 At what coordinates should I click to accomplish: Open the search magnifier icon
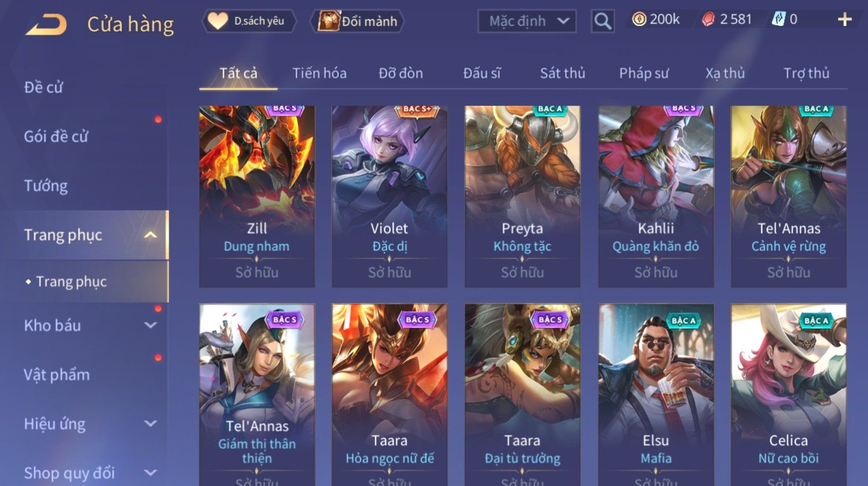coord(602,21)
